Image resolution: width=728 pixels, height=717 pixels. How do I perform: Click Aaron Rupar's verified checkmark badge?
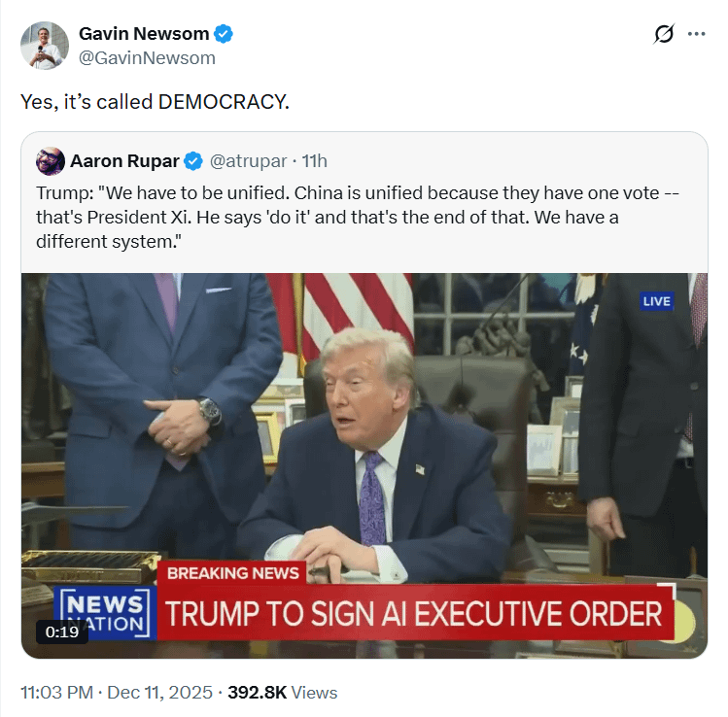point(193,161)
